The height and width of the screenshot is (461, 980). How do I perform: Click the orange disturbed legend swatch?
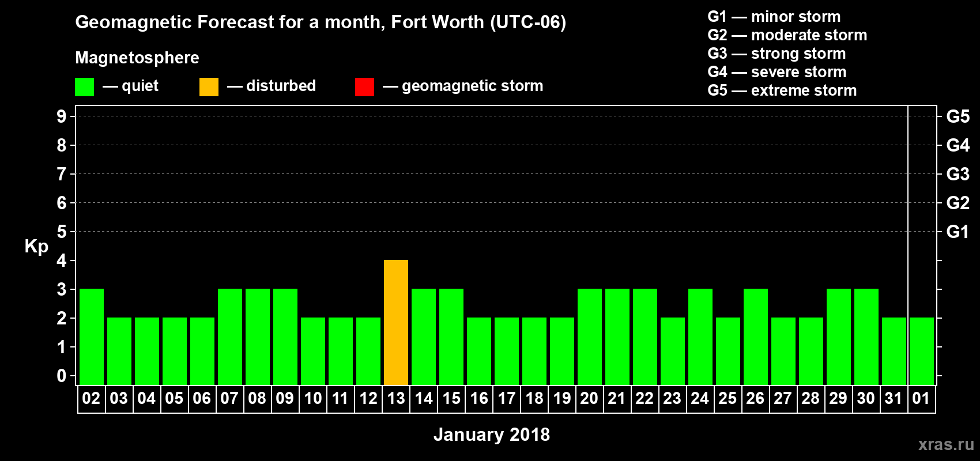click(209, 87)
